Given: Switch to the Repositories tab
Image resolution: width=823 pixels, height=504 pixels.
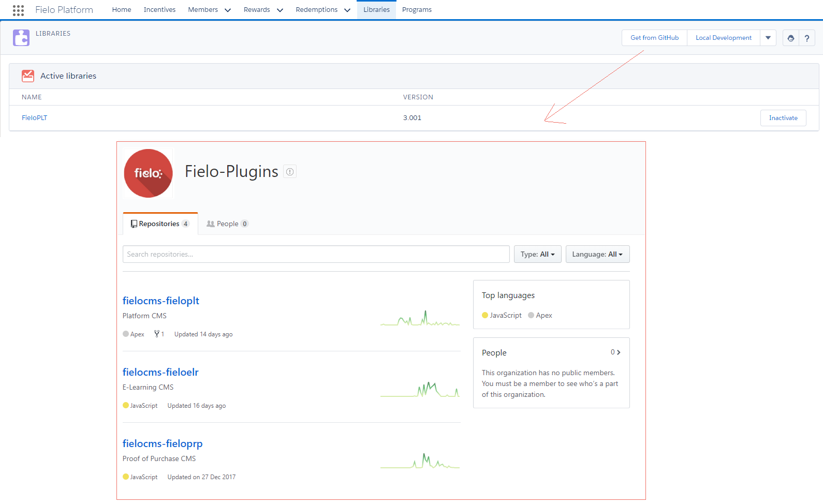Looking at the screenshot, I should pyautogui.click(x=160, y=224).
